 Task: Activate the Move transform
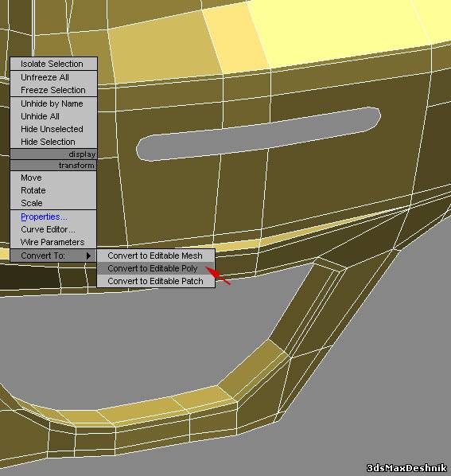[53, 178]
